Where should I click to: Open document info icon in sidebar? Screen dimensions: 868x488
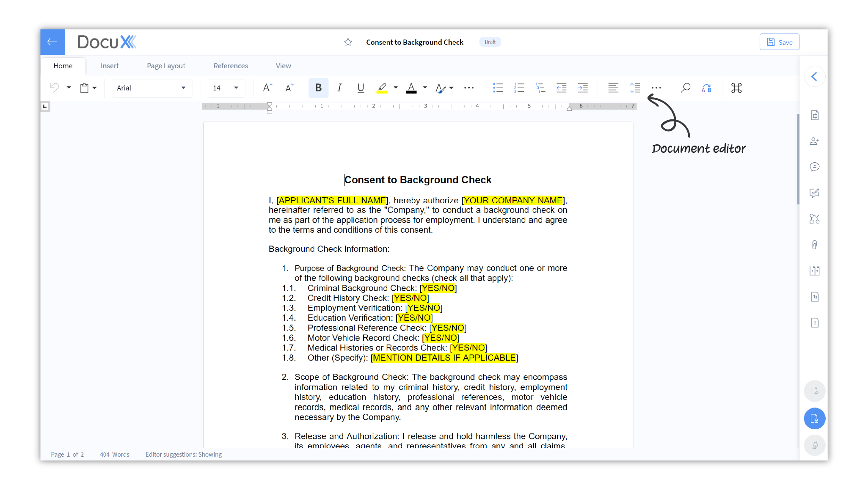pos(815,323)
